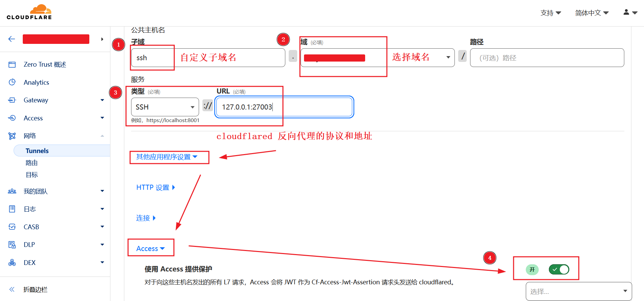Collapse the Access settings section
This screenshot has width=644, height=301.
point(150,249)
